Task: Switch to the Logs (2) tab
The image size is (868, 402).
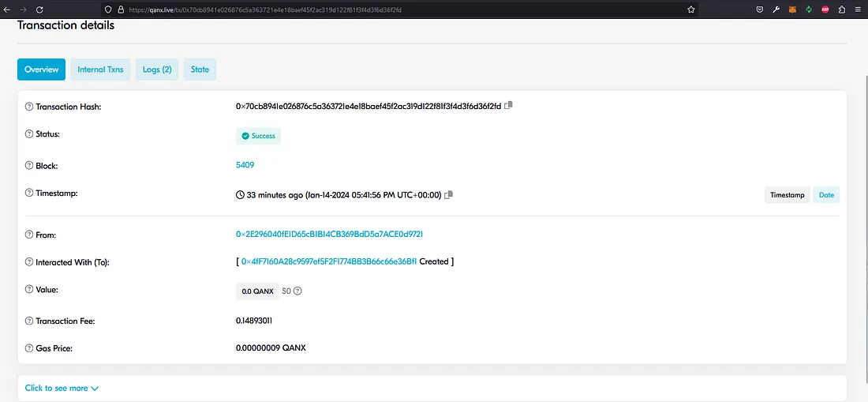Action: point(157,70)
